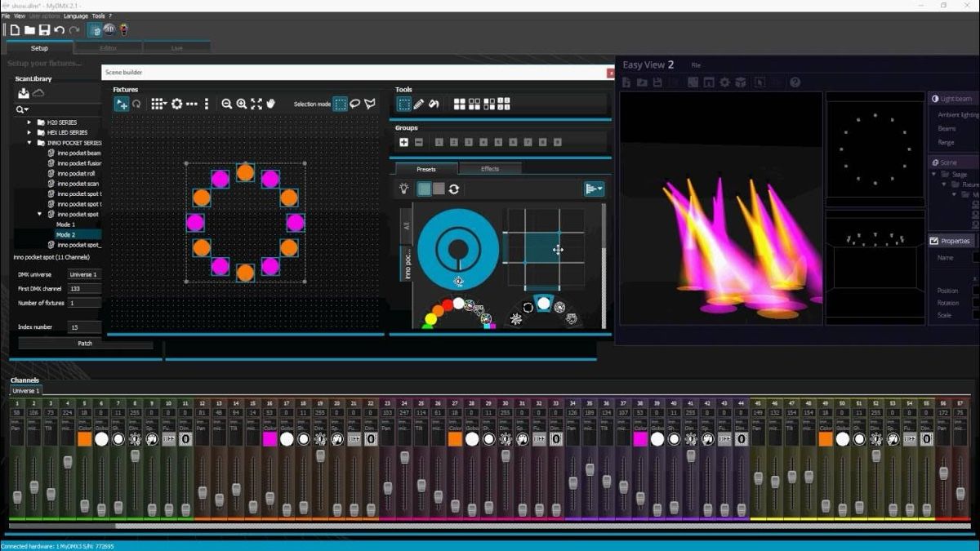The width and height of the screenshot is (980, 551).
Task: Select Mode 1 of inno pocket spot
Action: (65, 224)
